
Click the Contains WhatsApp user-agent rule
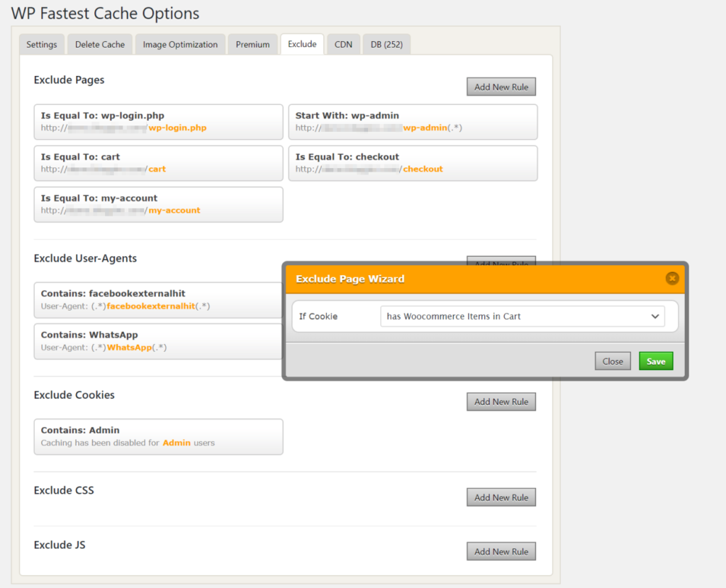[x=158, y=341]
